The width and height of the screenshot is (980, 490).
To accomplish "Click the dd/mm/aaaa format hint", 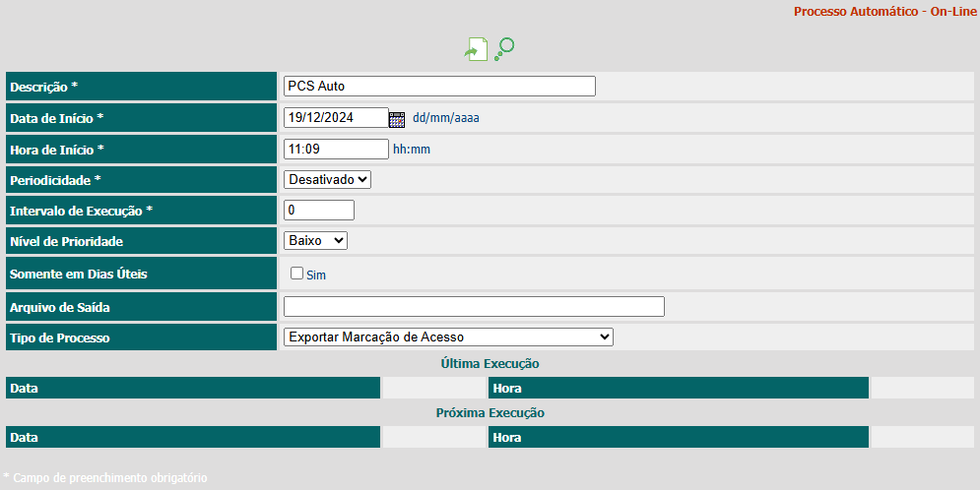I will [x=445, y=118].
